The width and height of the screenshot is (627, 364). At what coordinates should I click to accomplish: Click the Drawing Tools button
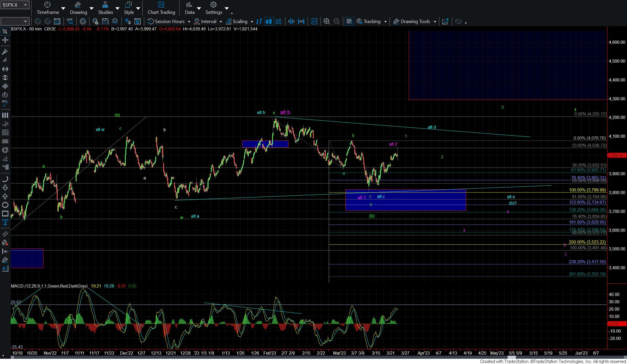point(412,21)
